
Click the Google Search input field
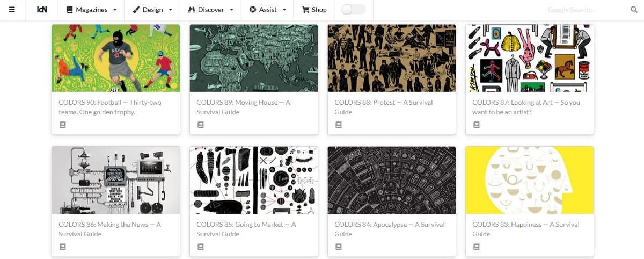tap(585, 10)
